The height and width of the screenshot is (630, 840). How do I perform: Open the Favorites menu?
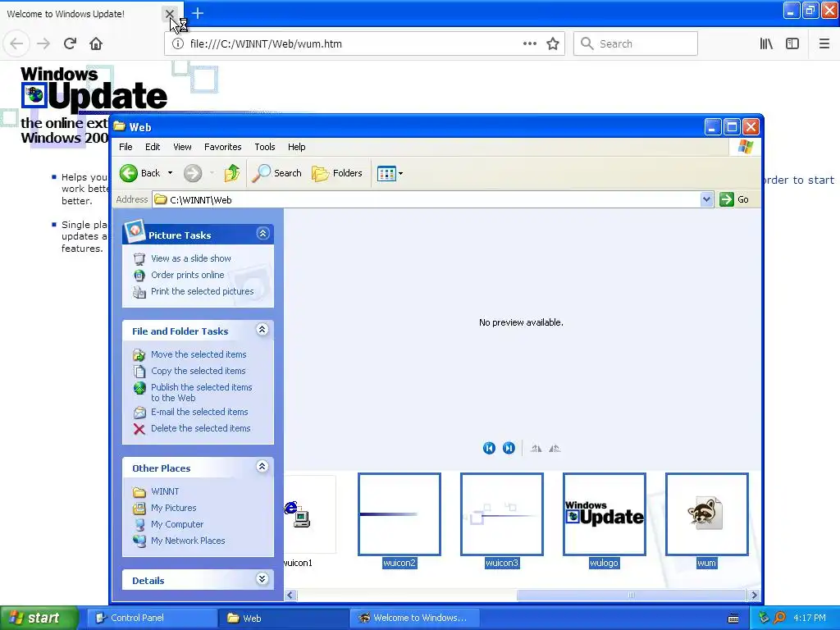223,147
